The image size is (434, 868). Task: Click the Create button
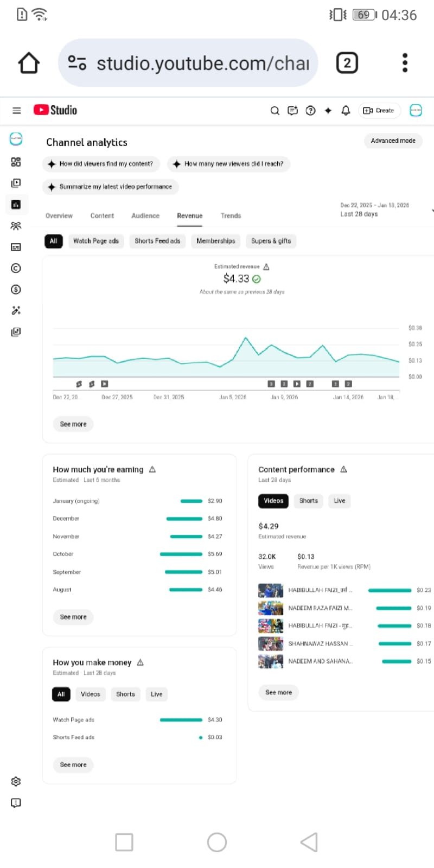pos(379,111)
